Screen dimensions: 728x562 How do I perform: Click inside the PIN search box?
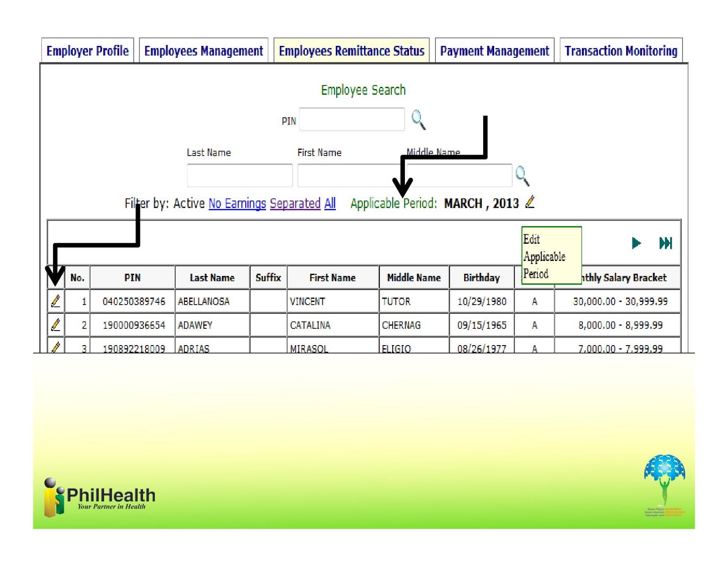352,119
